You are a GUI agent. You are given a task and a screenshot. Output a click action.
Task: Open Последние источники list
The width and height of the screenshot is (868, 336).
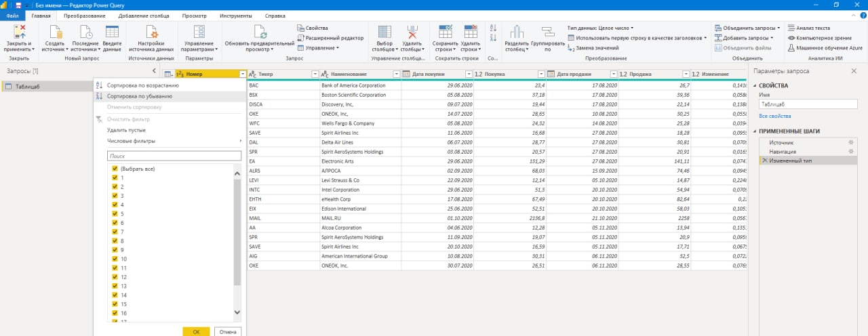pyautogui.click(x=85, y=40)
